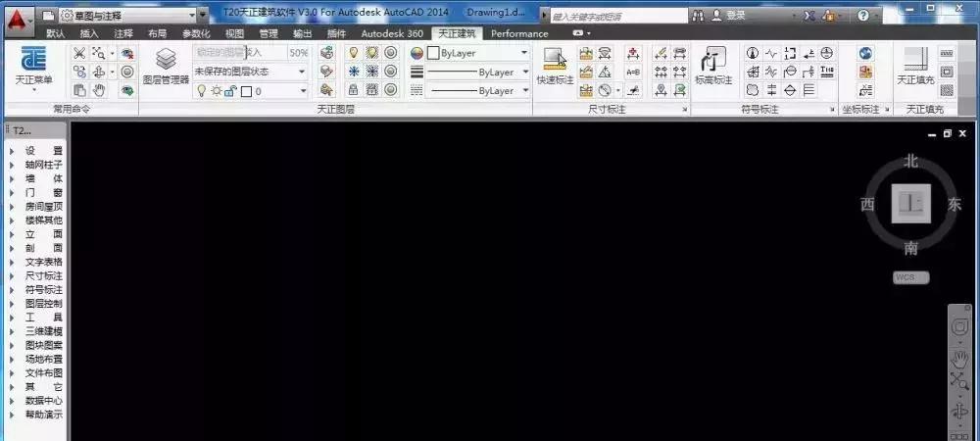Open the AutoCAD application menu button
Screen dimensions: 980x441
pyautogui.click(x=20, y=20)
